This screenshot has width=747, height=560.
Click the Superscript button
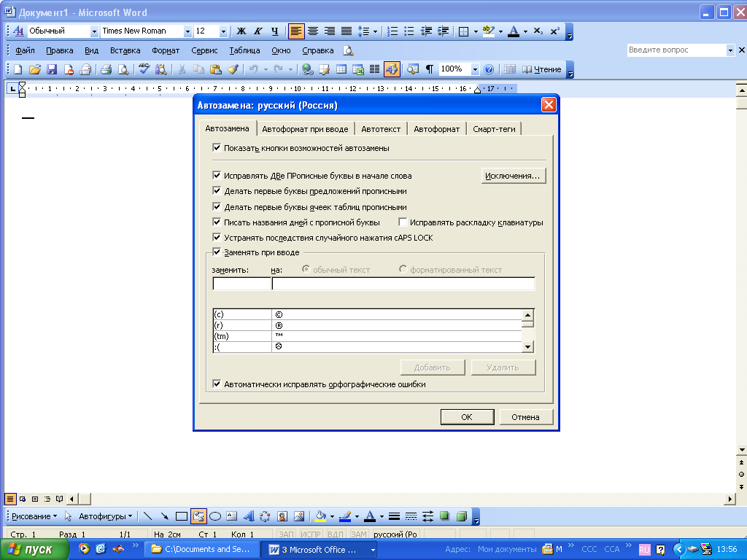(554, 31)
